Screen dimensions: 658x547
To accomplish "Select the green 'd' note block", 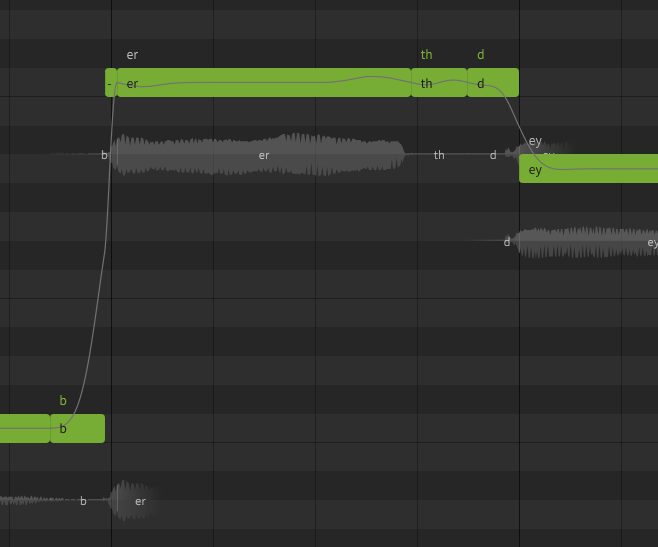I will pos(493,83).
